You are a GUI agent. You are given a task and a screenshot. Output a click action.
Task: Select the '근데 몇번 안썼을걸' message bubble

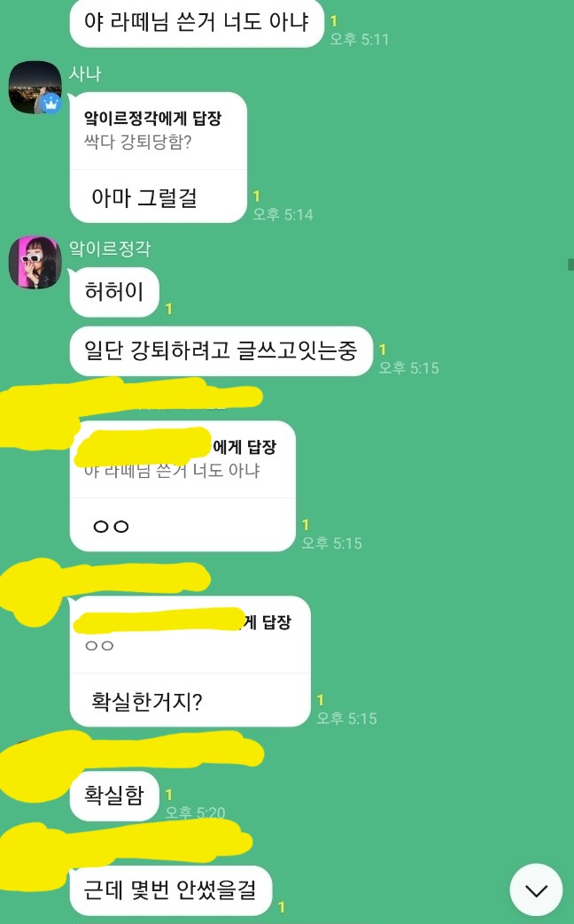tap(170, 889)
